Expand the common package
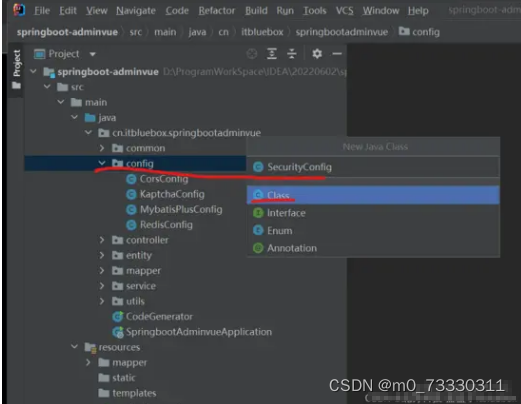 pos(102,148)
